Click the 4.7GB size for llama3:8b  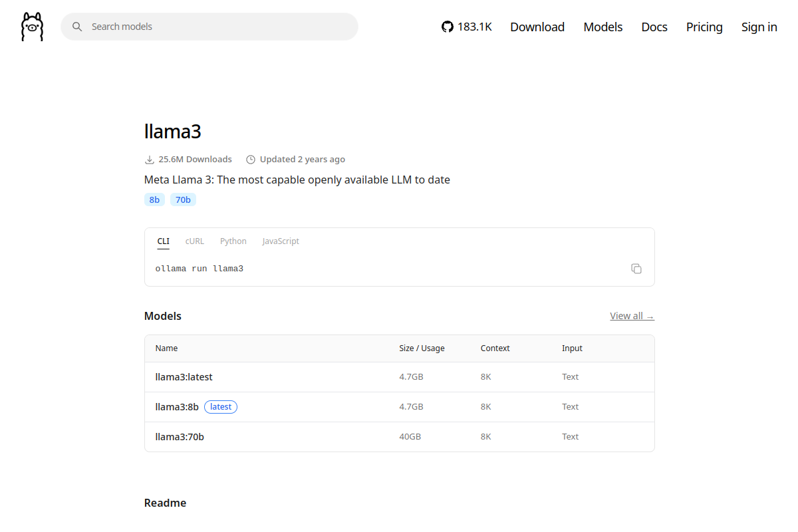point(412,407)
